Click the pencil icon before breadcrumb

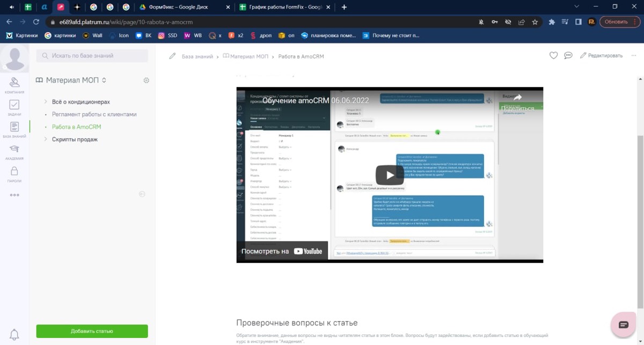pyautogui.click(x=172, y=56)
